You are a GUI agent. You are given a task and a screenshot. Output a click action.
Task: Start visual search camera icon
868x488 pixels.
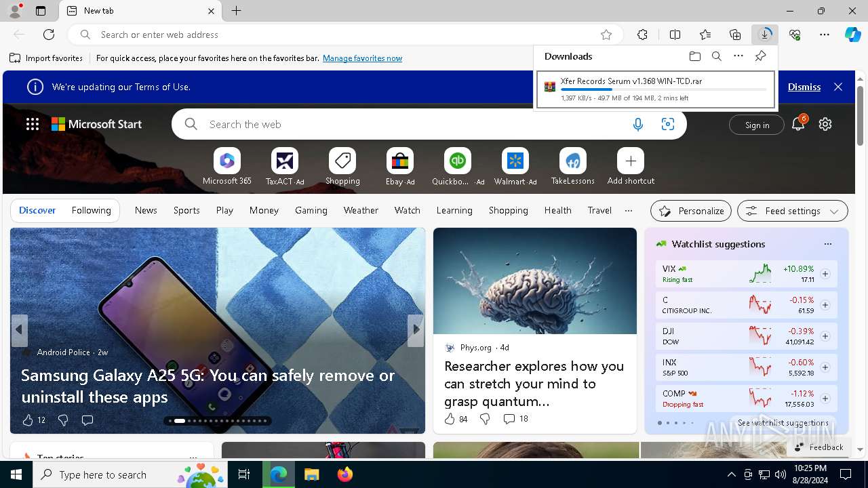pyautogui.click(x=668, y=124)
